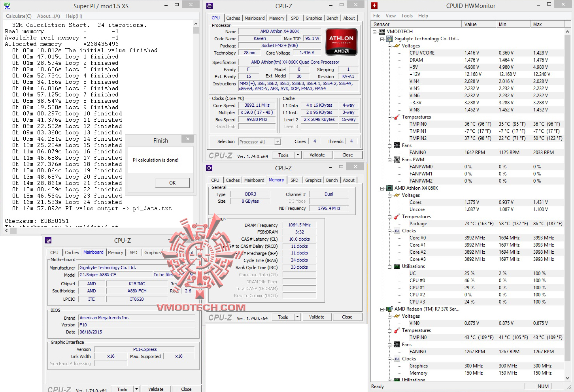
Task: Click Validate in CPU-Z Mainboard window
Action: (x=156, y=389)
